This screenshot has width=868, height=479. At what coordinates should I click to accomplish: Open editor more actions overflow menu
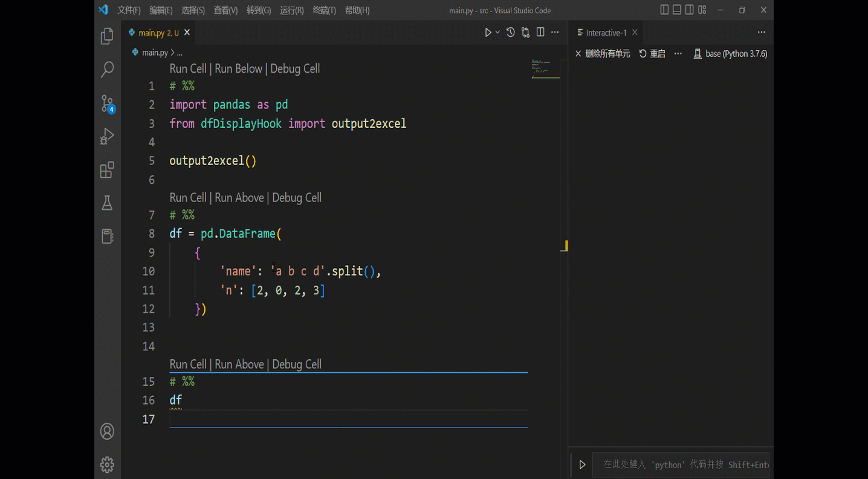click(x=554, y=32)
